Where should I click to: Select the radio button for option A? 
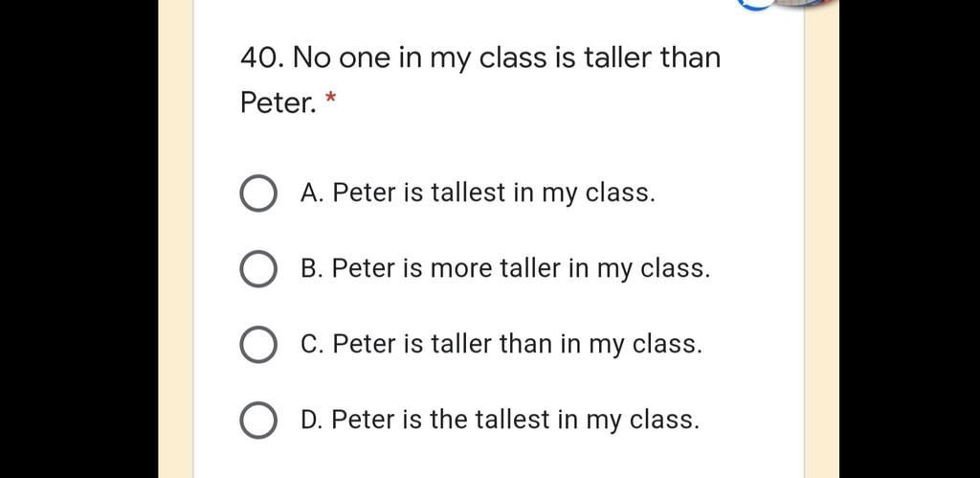pyautogui.click(x=258, y=193)
